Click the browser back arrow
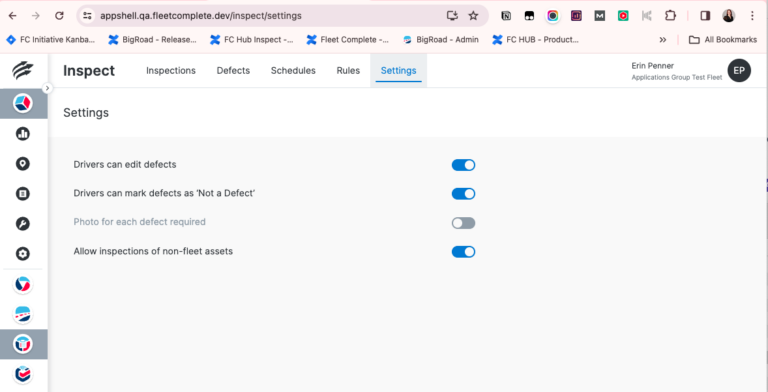This screenshot has height=392, width=768. (13, 16)
